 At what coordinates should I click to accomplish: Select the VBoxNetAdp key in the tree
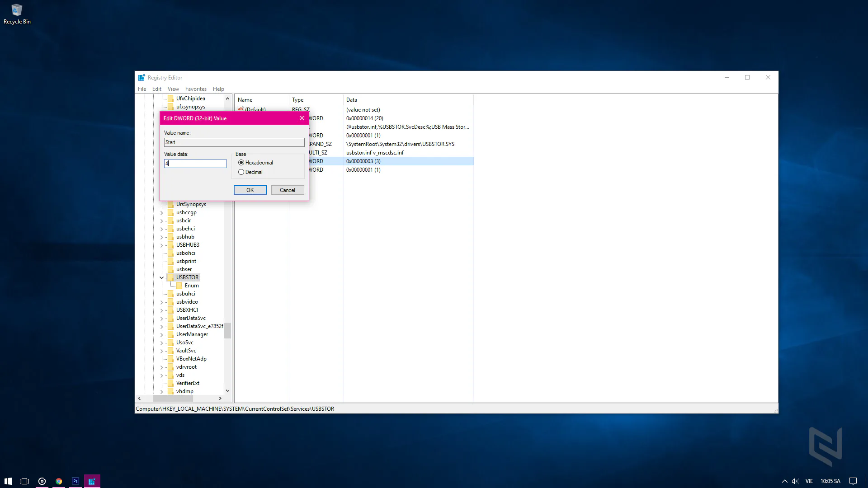191,359
